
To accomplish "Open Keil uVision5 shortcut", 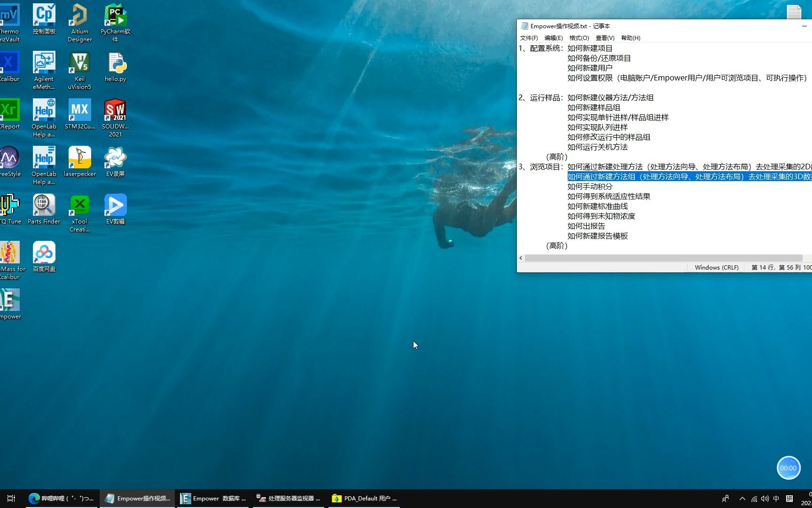I will click(79, 71).
